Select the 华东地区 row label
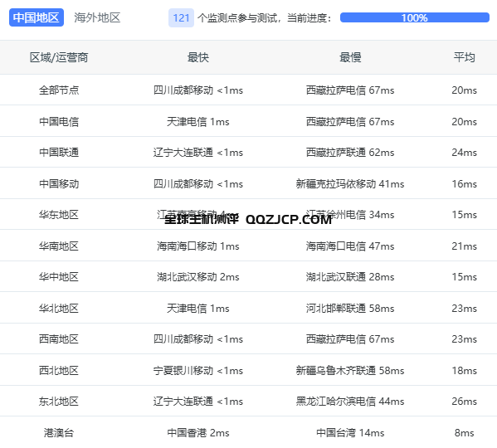Viewport: 497px width, 448px height. [x=59, y=215]
